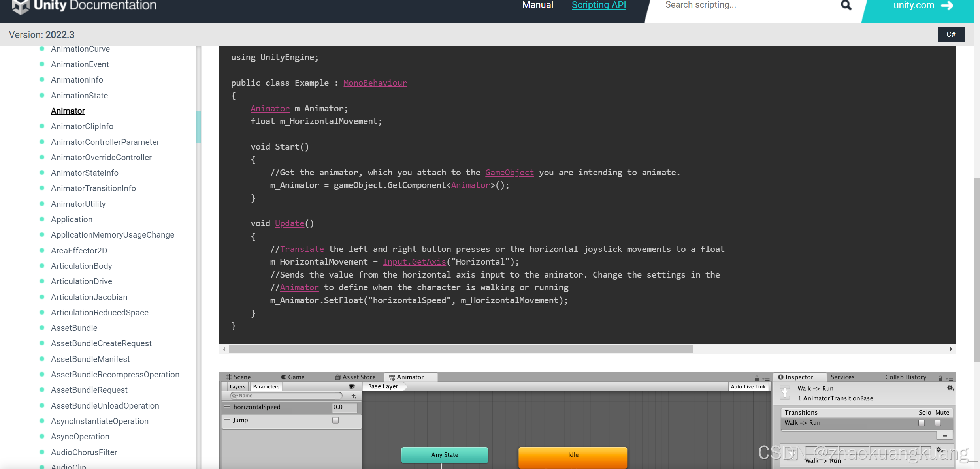The height and width of the screenshot is (469, 980).
Task: Enable Mute for Walk -> Run transition
Action: 938,423
